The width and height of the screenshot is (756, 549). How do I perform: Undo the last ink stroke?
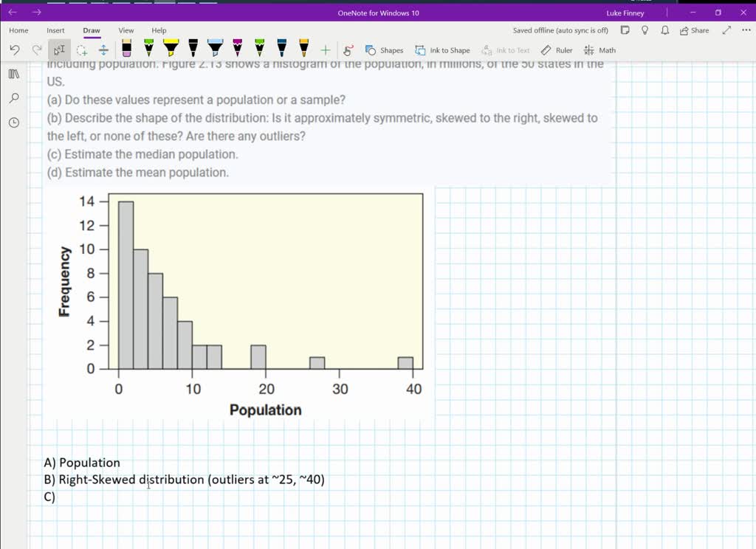[15, 50]
